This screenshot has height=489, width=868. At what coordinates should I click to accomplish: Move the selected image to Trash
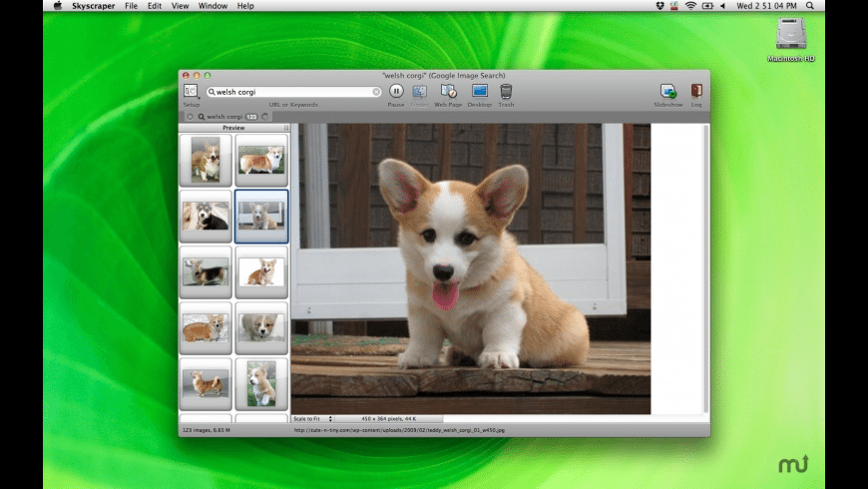pos(506,92)
